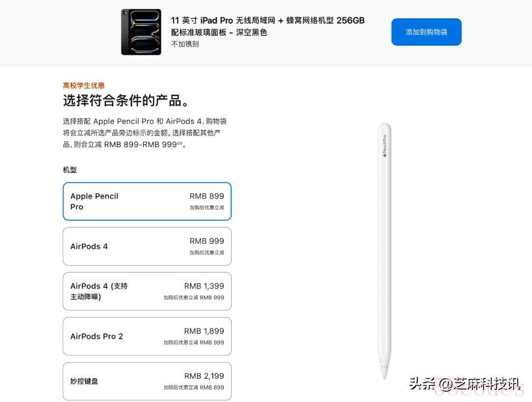The width and height of the screenshot is (532, 402).
Task: Select the Apple Pencil Pro option
Action: [x=147, y=201]
